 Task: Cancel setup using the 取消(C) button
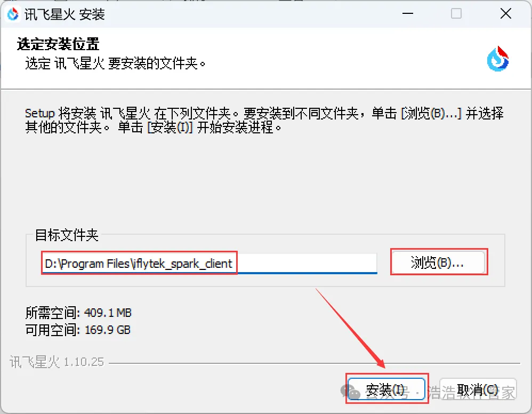tap(478, 389)
